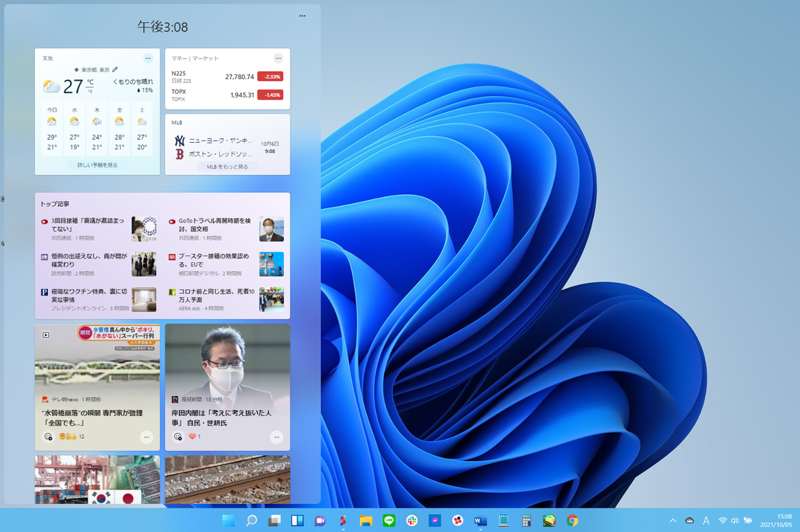The height and width of the screenshot is (532, 800).
Task: Click the taskbar Search magnifier icon
Action: 251,520
